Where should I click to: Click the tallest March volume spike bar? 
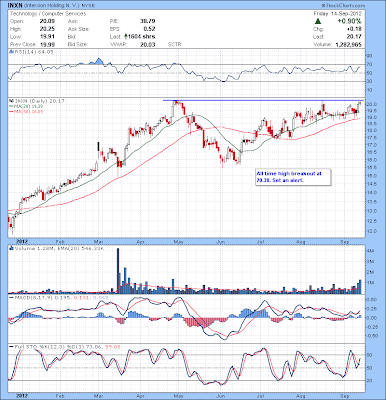118,271
